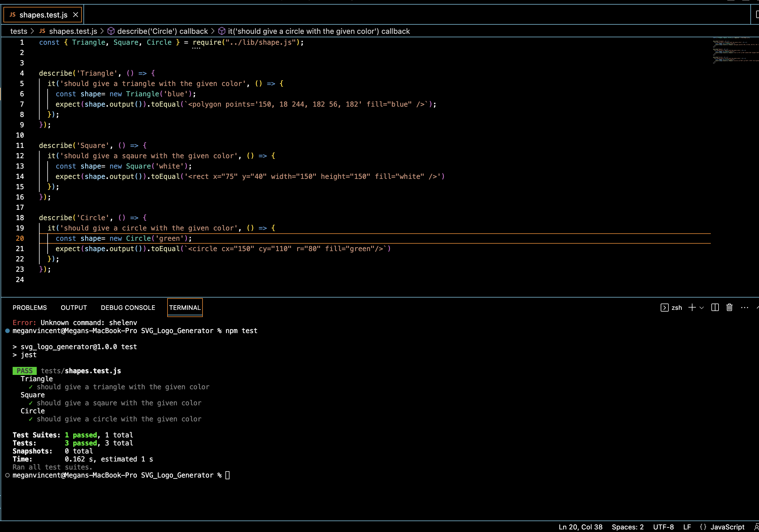759x532 pixels.
Task: Click the new terminal plus icon
Action: (x=692, y=308)
